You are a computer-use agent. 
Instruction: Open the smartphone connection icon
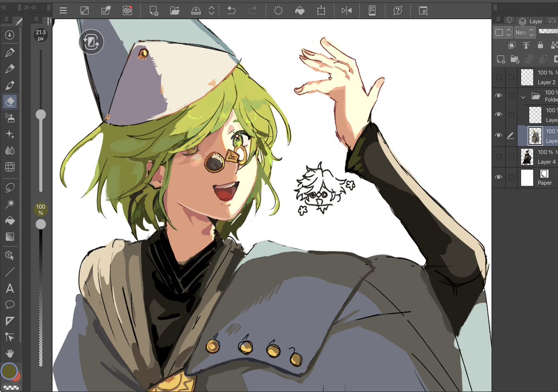[x=372, y=11]
